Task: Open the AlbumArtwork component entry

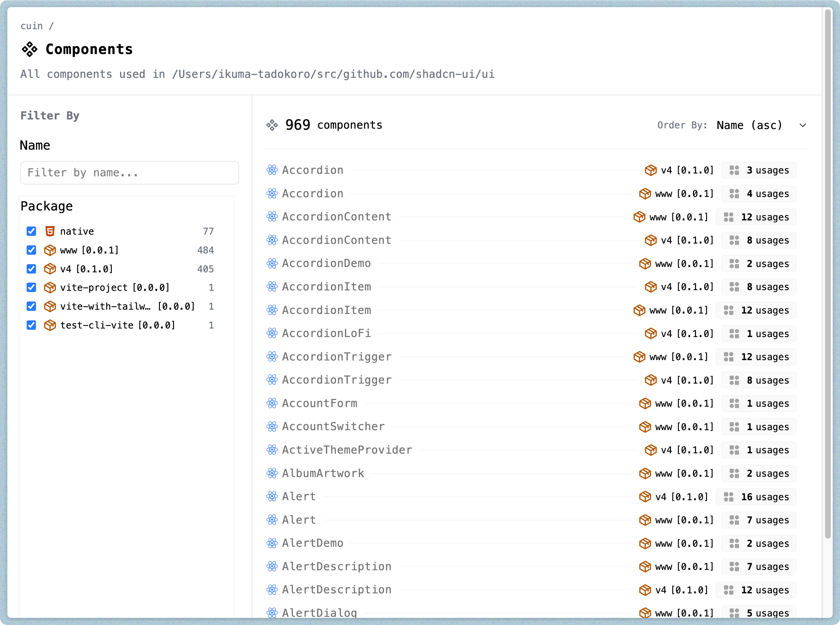Action: (323, 473)
